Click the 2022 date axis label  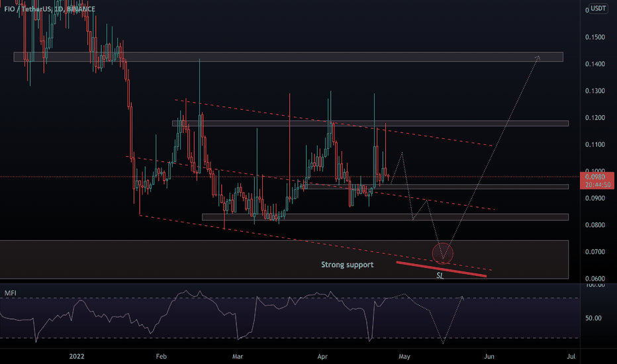(x=77, y=357)
